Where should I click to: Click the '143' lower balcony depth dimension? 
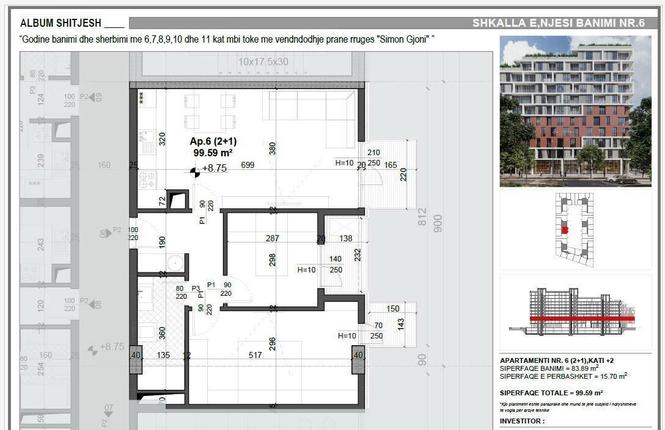click(x=401, y=324)
